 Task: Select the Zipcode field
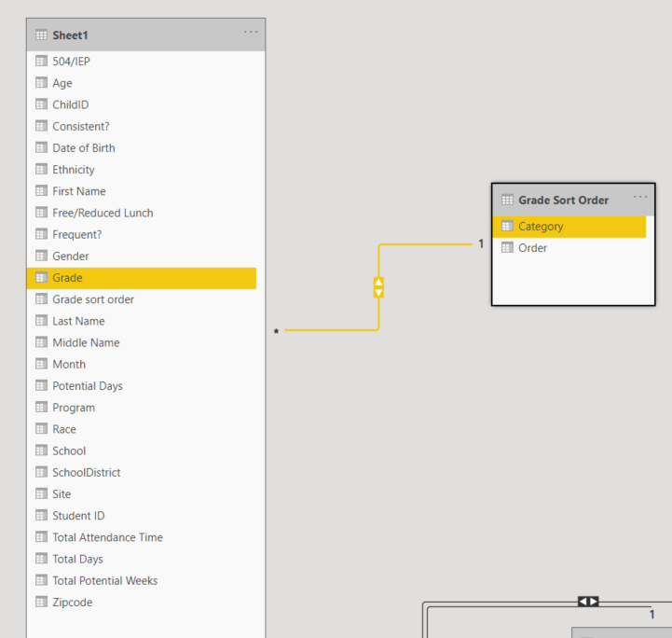pyautogui.click(x=142, y=602)
